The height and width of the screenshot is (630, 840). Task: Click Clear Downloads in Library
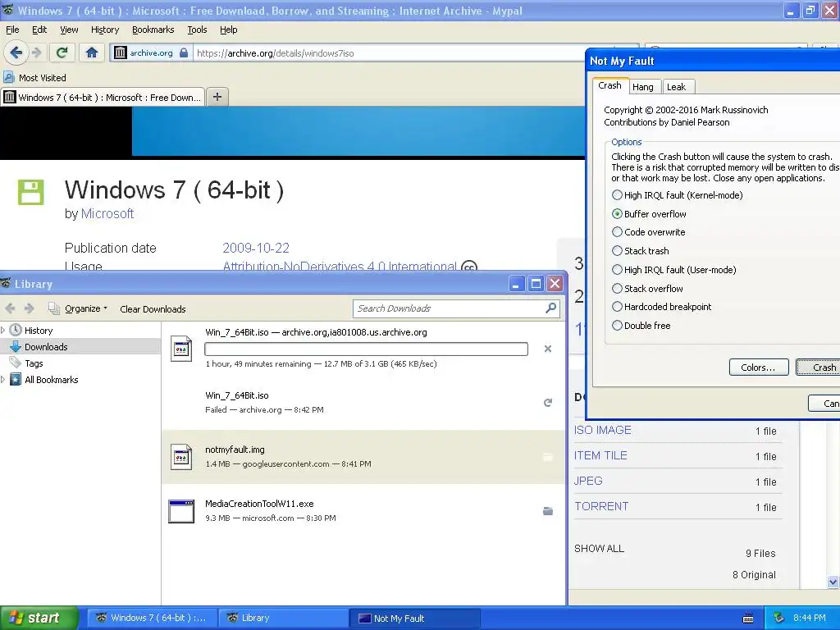[x=153, y=309]
